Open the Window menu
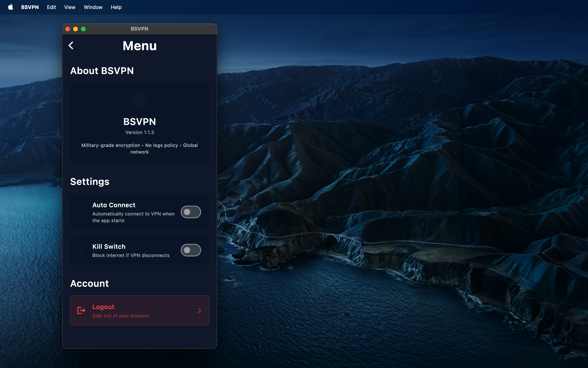 click(x=93, y=7)
